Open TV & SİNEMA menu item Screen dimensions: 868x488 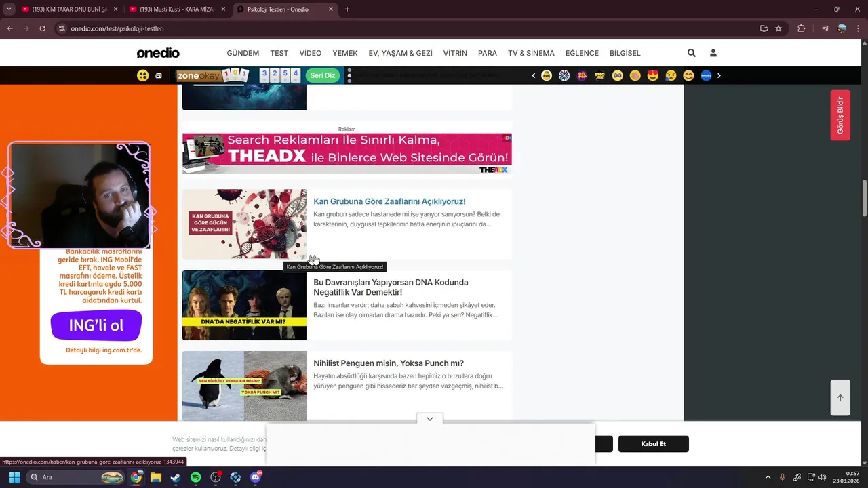(x=531, y=53)
